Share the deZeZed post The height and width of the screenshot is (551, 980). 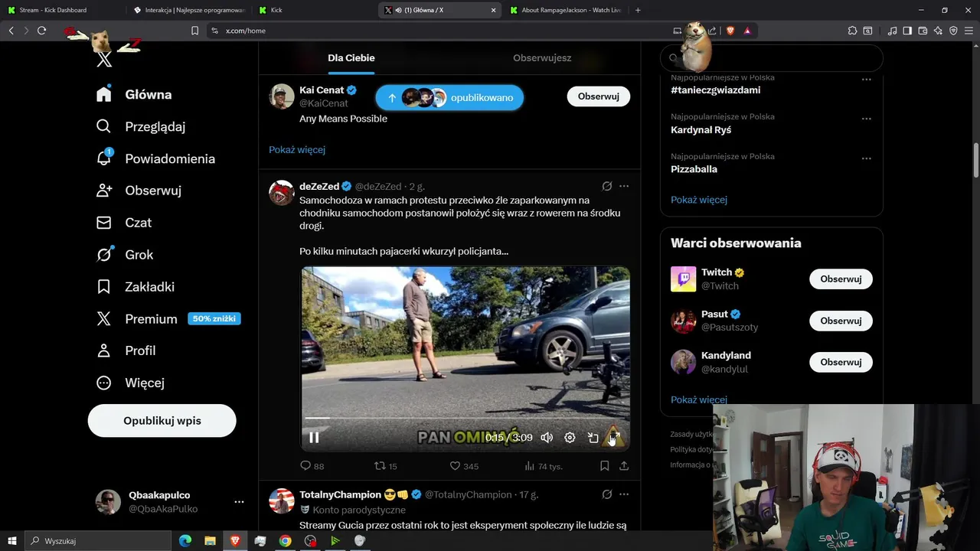point(624,466)
